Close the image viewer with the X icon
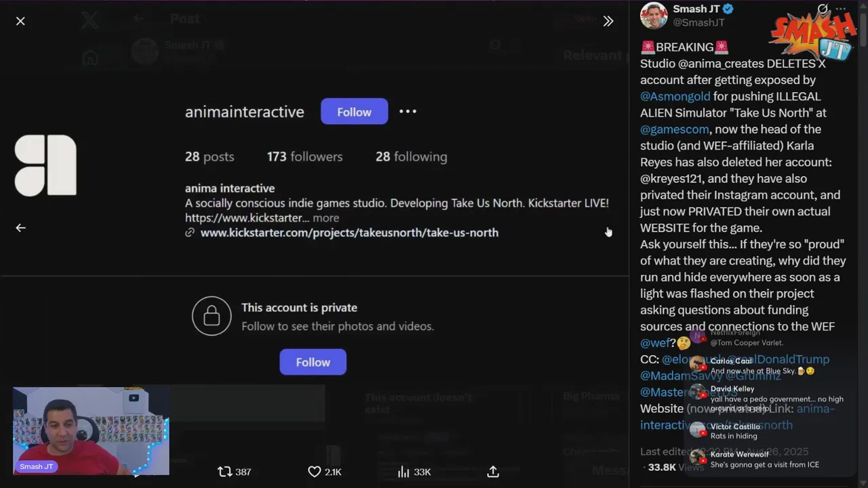 20,21
